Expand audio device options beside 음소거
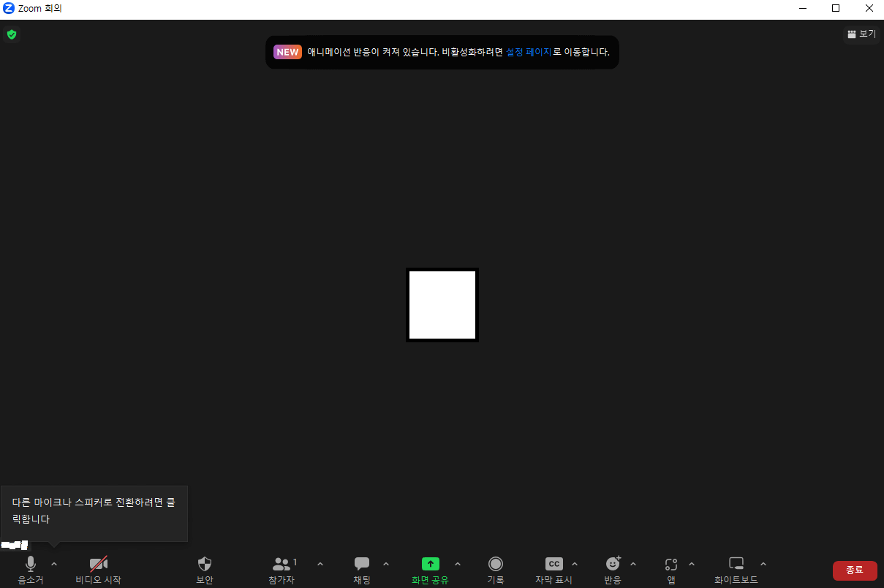The width and height of the screenshot is (884, 588). pos(53,564)
